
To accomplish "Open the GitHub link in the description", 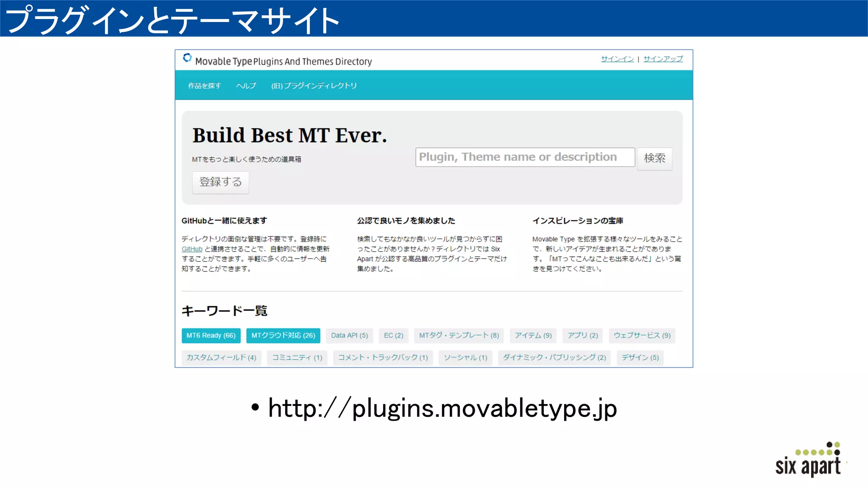I will [x=192, y=249].
